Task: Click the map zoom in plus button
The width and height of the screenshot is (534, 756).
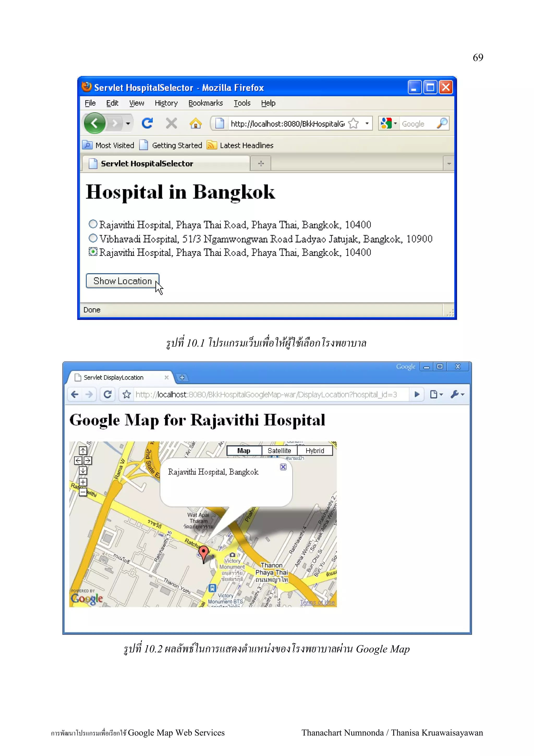Action: (83, 482)
